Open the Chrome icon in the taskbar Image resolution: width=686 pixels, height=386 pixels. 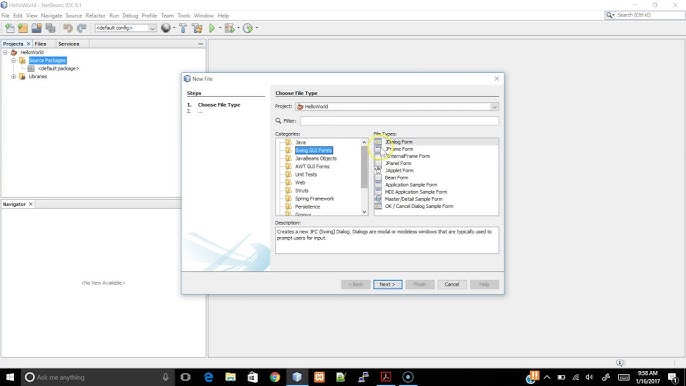click(275, 377)
